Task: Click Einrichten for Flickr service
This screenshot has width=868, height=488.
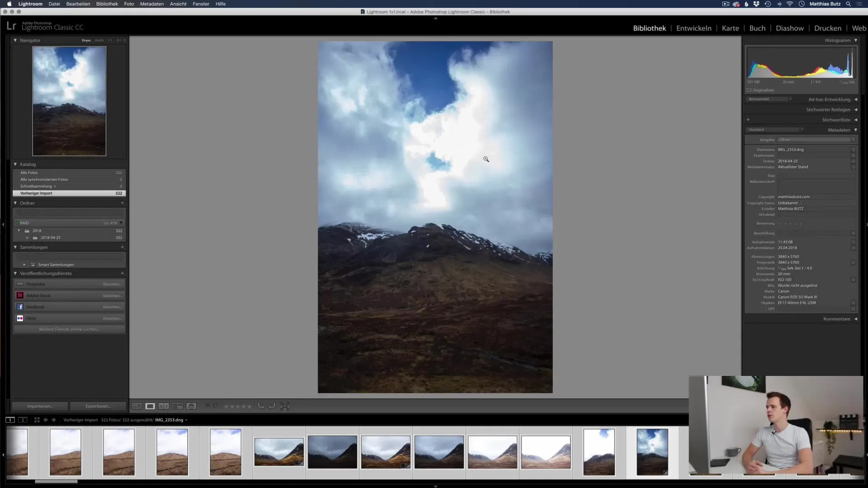Action: pyautogui.click(x=112, y=319)
